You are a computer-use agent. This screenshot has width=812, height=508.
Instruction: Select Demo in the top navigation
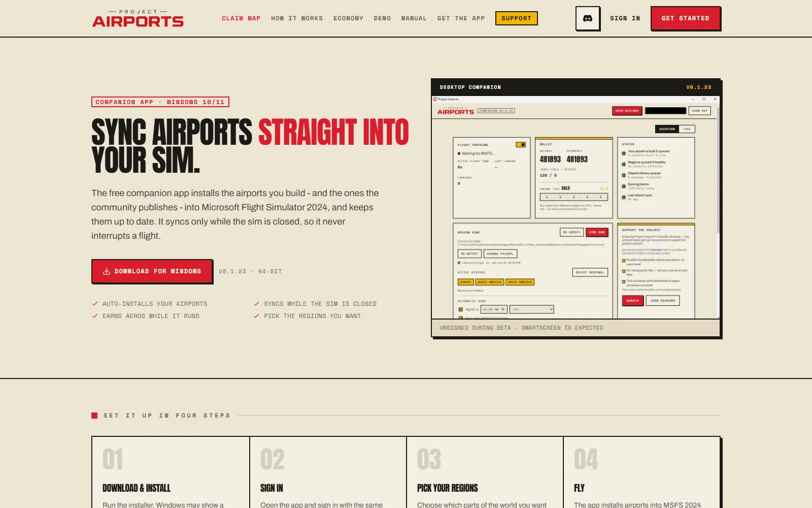point(382,18)
